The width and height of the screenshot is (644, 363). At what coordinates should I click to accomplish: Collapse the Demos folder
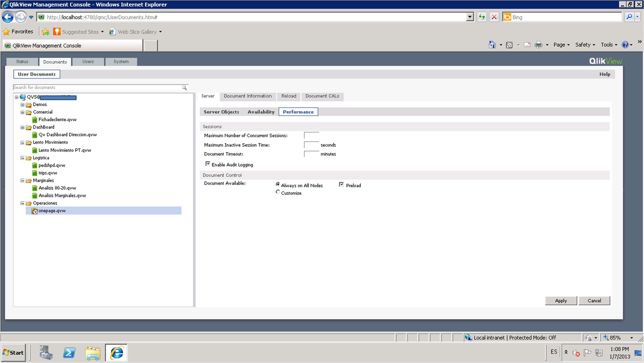point(22,105)
